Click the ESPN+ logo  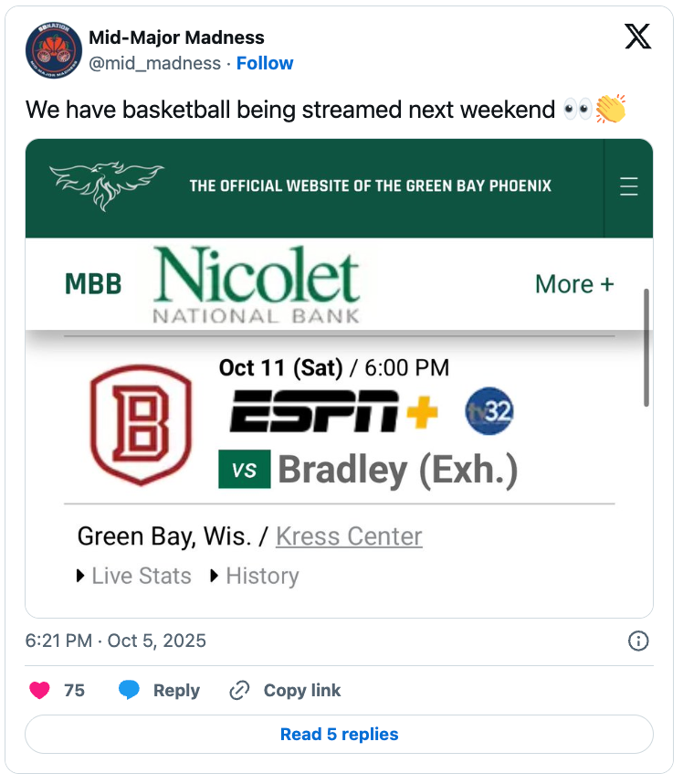point(333,411)
